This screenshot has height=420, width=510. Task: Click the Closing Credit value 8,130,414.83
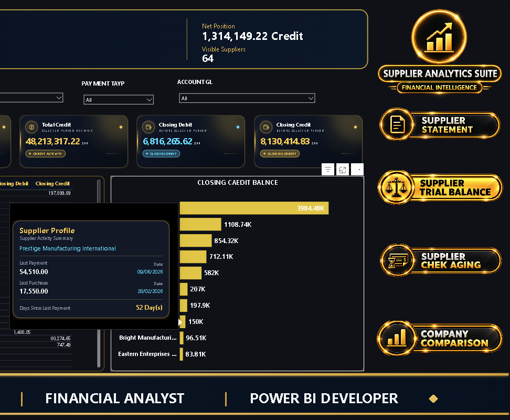285,142
